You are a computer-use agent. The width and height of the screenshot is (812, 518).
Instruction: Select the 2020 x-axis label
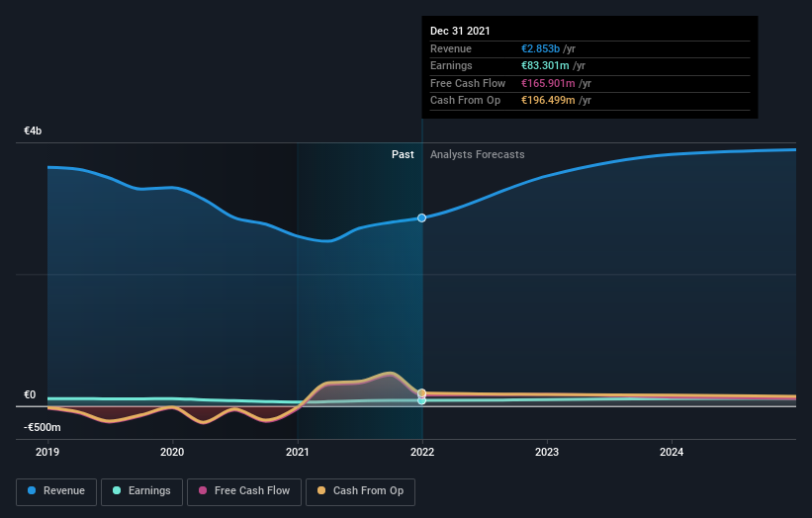click(x=172, y=452)
